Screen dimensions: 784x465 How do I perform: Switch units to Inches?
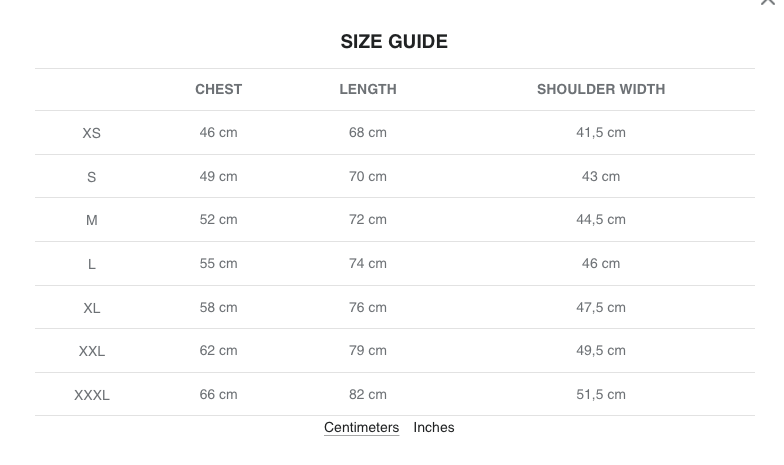point(434,427)
